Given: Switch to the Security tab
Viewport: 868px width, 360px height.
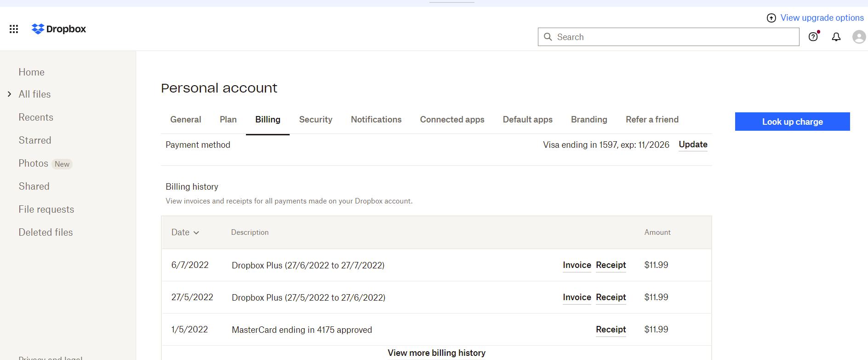Looking at the screenshot, I should 316,120.
